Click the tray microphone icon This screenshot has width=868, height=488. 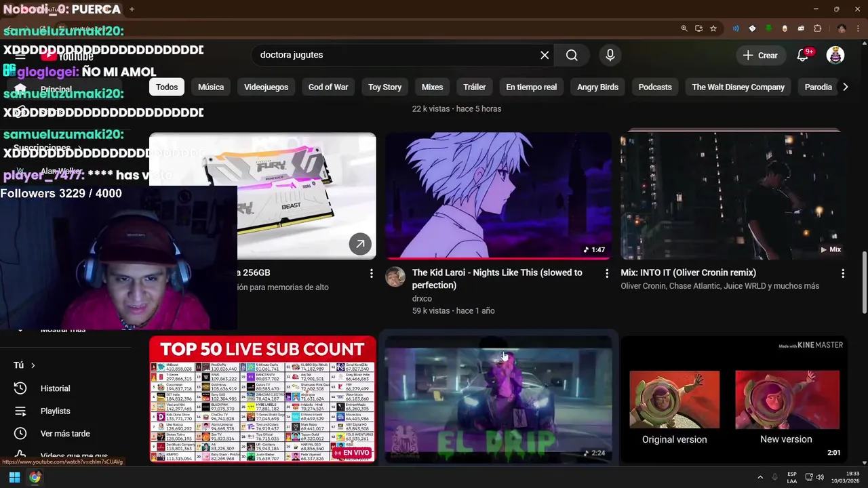(x=774, y=477)
